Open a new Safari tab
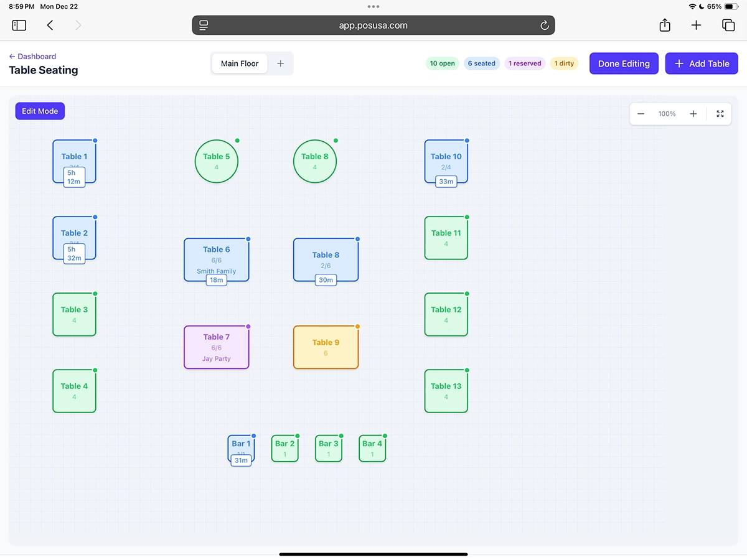Screen dimensions: 747x560 [x=696, y=26]
